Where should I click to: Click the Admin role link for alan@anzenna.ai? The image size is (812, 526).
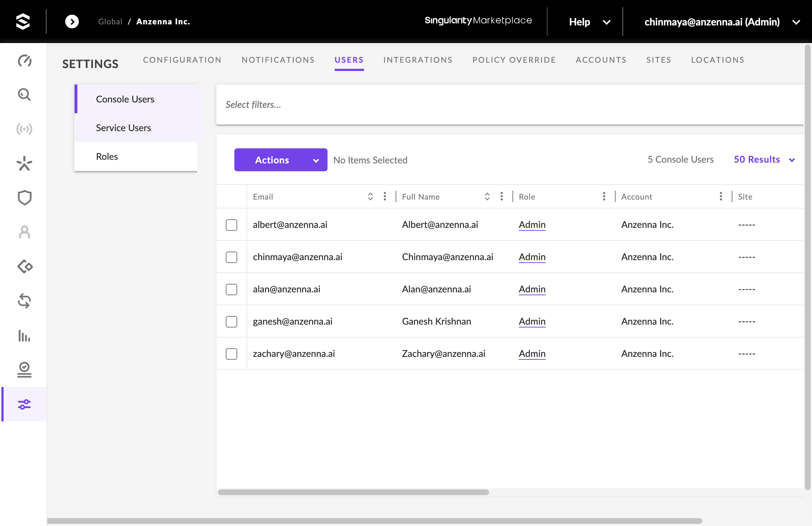tap(532, 289)
